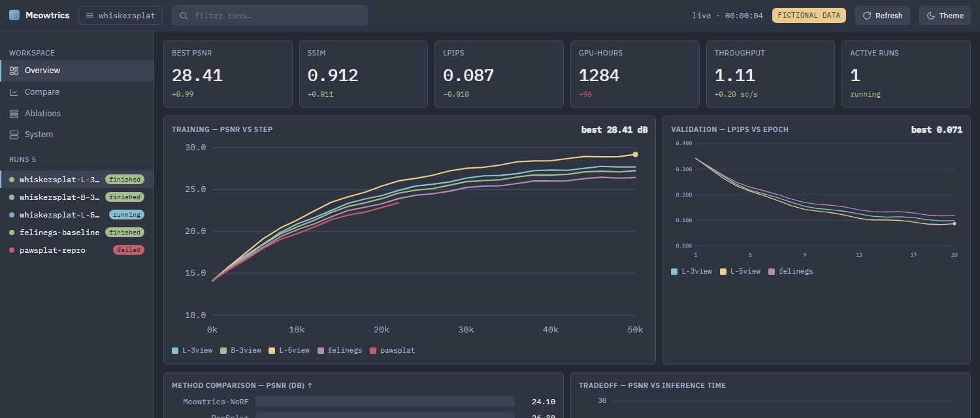The image size is (980, 418).
Task: Click the Meowtrics-NeRF comparison bar
Action: coord(385,402)
